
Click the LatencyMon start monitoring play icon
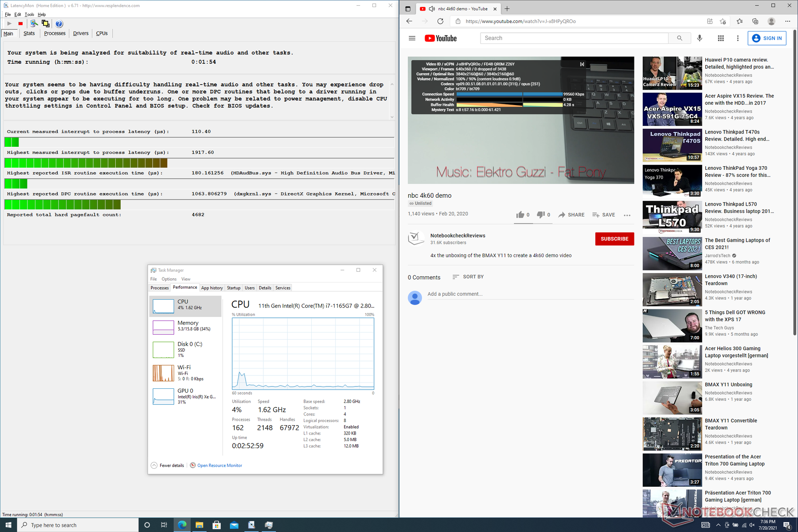(x=9, y=23)
